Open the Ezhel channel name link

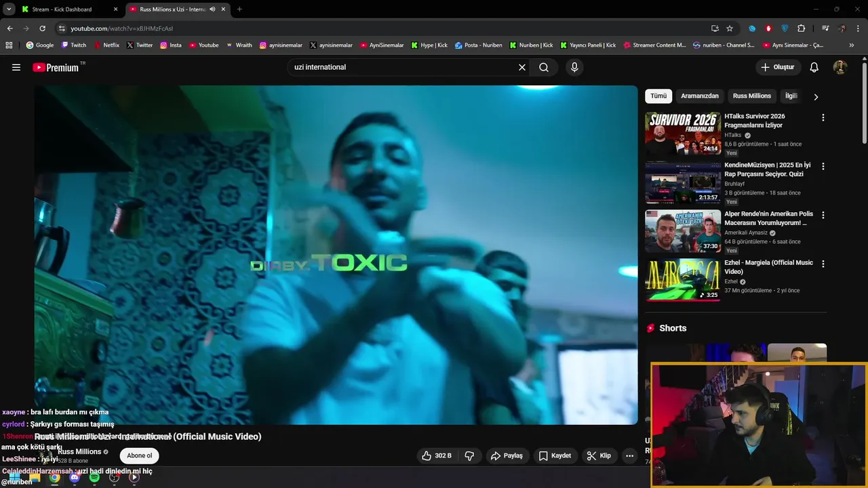click(731, 281)
